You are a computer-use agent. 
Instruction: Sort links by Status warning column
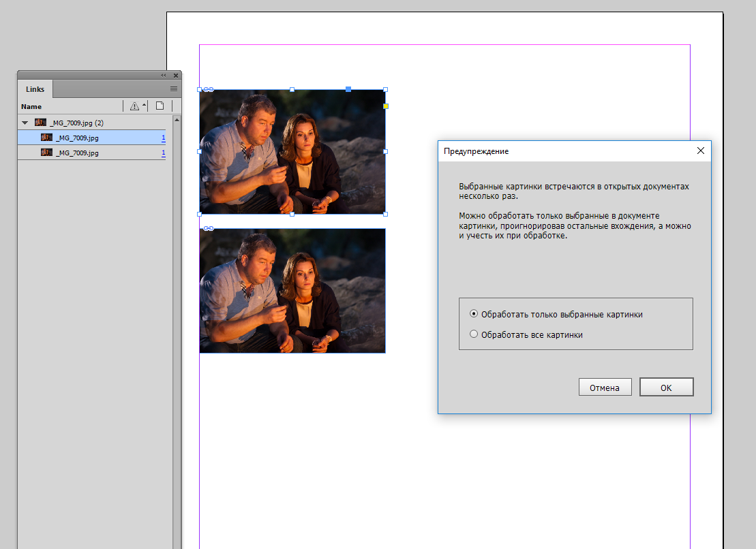[x=134, y=106]
